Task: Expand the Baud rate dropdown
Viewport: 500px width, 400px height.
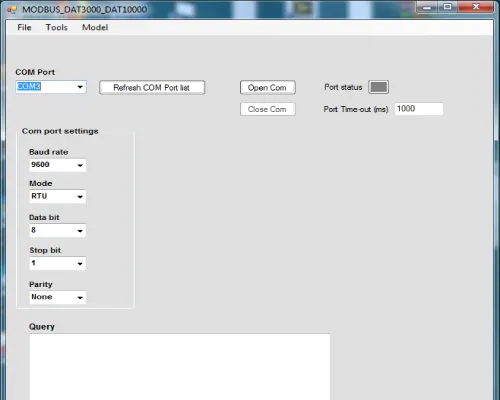Action: pos(80,165)
